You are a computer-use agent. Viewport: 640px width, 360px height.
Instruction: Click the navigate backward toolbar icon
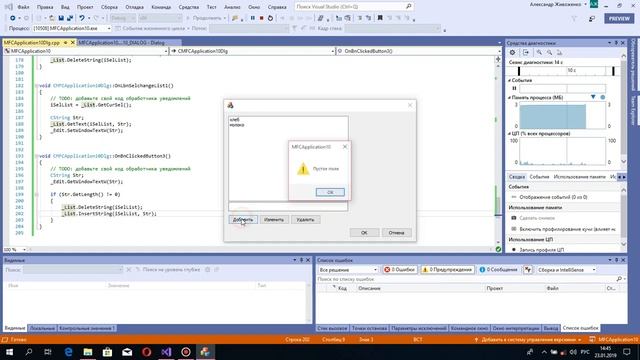tap(13, 18)
